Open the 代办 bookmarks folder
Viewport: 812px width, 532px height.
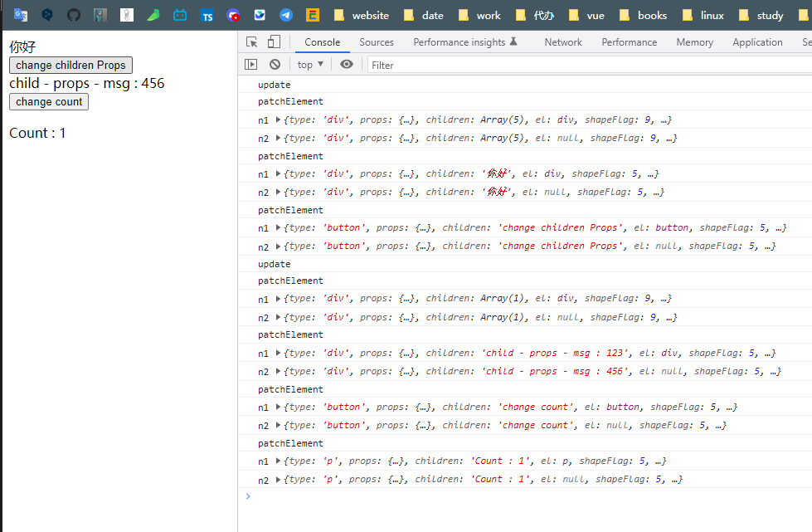point(535,16)
